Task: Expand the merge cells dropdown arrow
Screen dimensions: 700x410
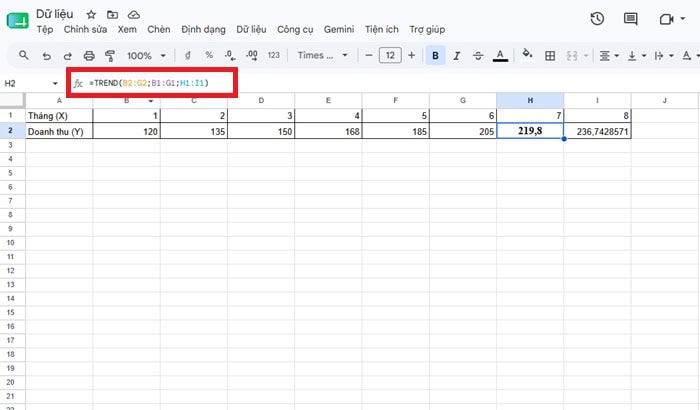Action: point(586,56)
